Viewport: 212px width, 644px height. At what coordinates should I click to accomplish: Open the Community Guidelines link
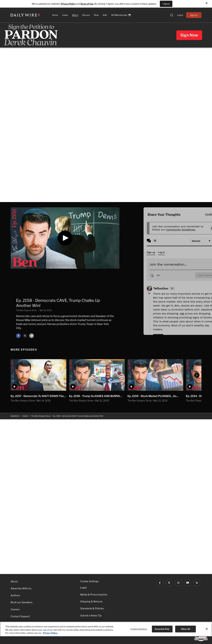[x=180, y=229]
